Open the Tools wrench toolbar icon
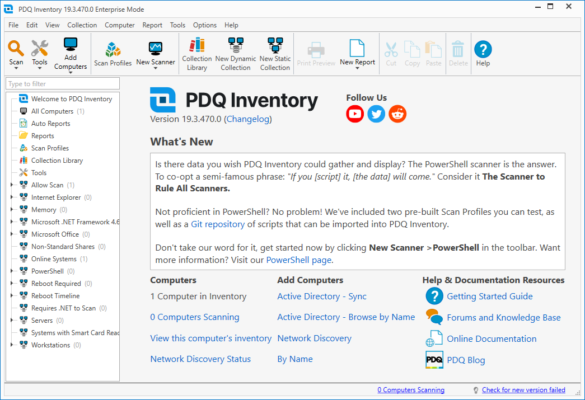Screen dimensions: 585x400 (x=40, y=49)
